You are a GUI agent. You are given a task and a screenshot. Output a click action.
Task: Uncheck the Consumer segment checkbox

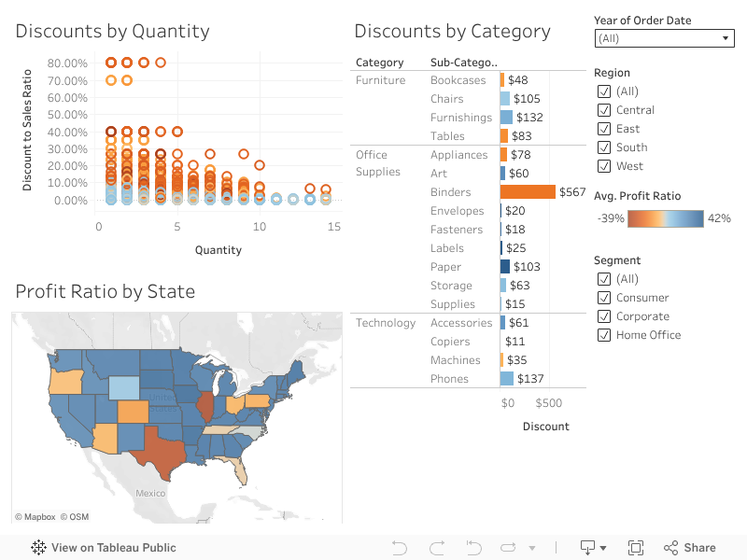click(603, 298)
